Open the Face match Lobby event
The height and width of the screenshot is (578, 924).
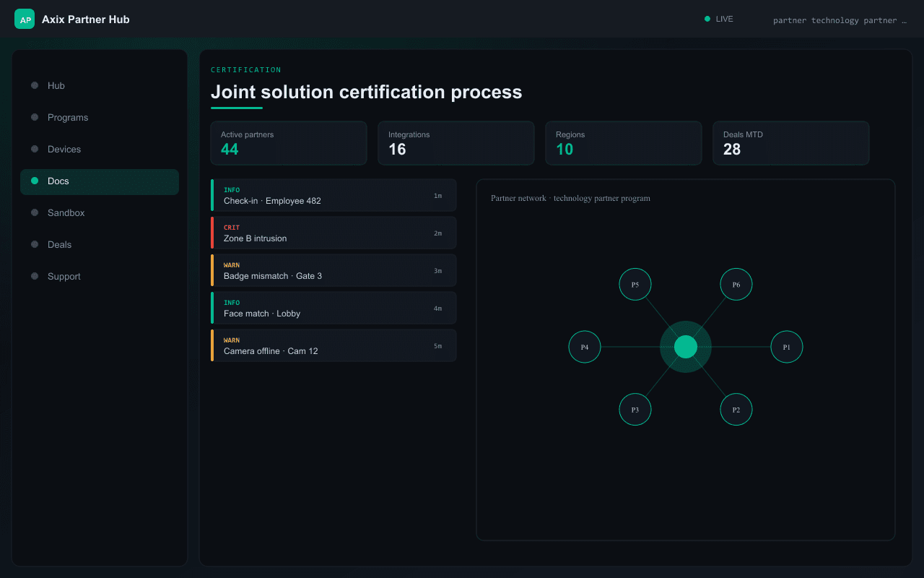coord(334,308)
